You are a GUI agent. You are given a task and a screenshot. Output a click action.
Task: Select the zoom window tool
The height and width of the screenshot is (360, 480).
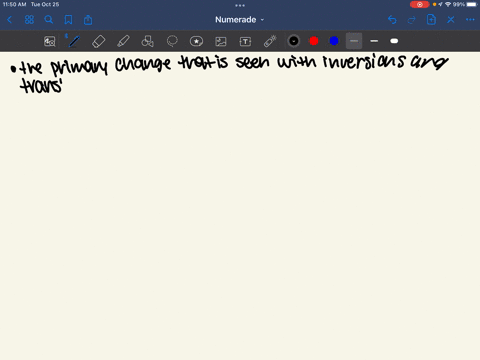[x=50, y=41]
